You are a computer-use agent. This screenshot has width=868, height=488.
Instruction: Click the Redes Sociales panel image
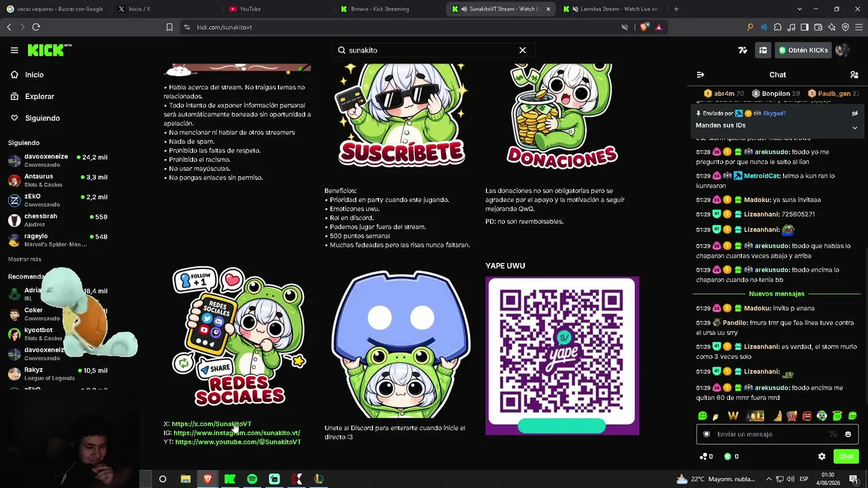[x=239, y=337]
